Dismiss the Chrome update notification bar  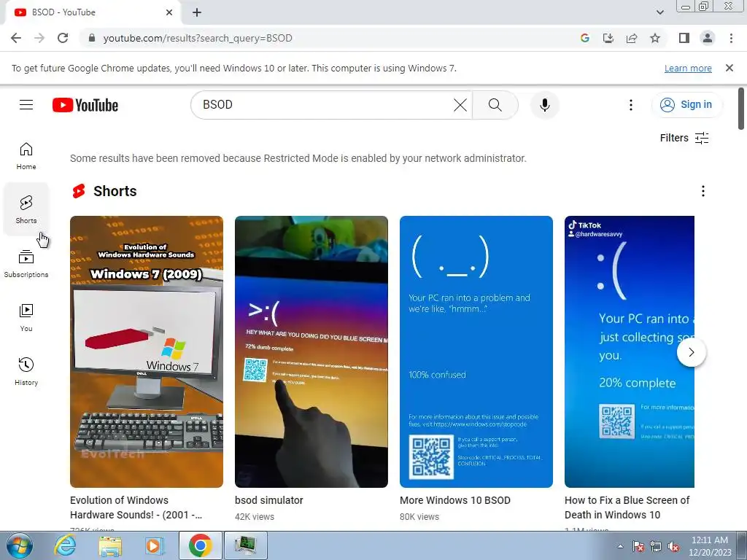coord(729,68)
